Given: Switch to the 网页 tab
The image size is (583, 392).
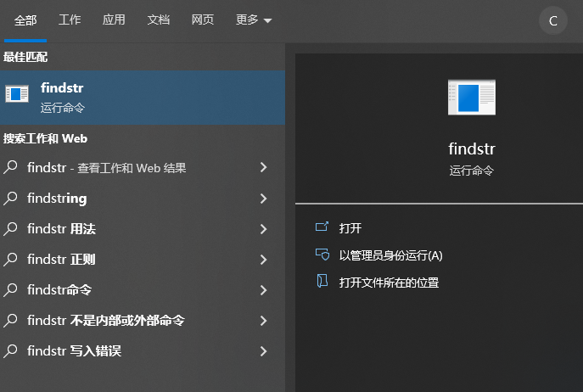Looking at the screenshot, I should click(x=203, y=20).
